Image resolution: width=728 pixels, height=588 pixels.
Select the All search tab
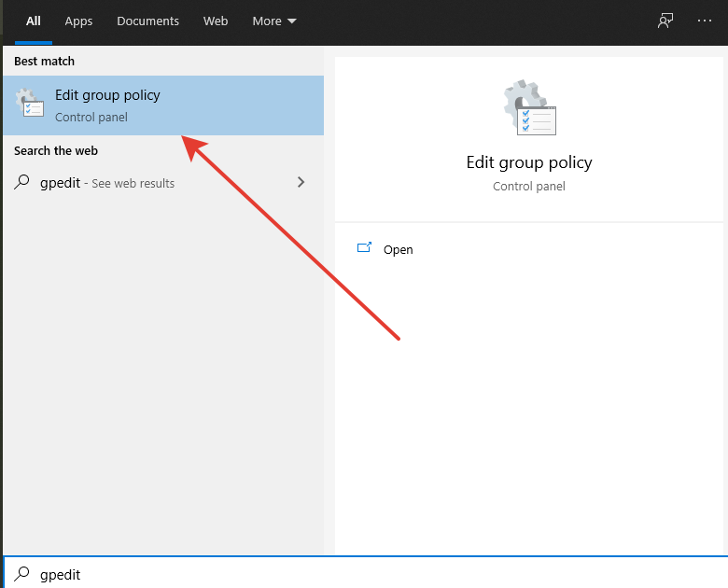pyautogui.click(x=33, y=21)
